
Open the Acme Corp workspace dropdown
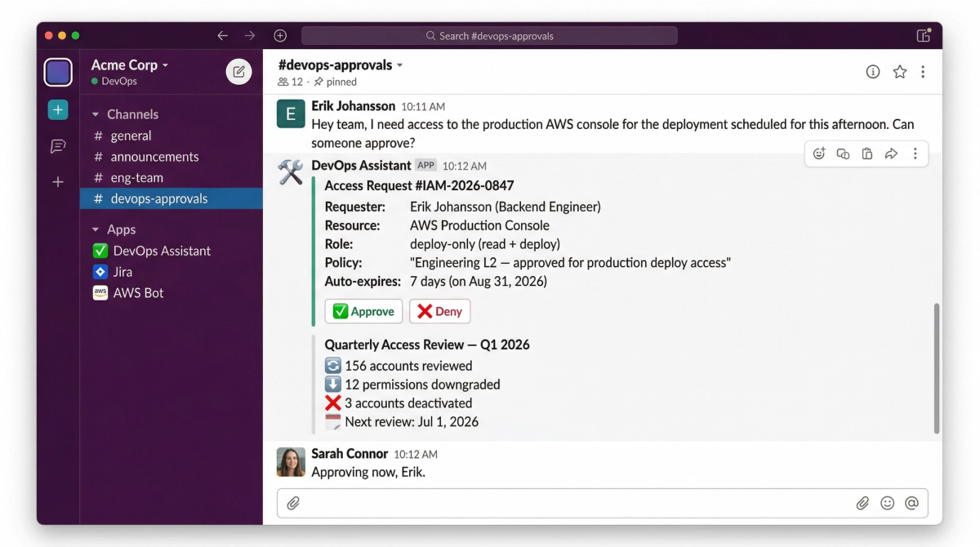pos(130,64)
